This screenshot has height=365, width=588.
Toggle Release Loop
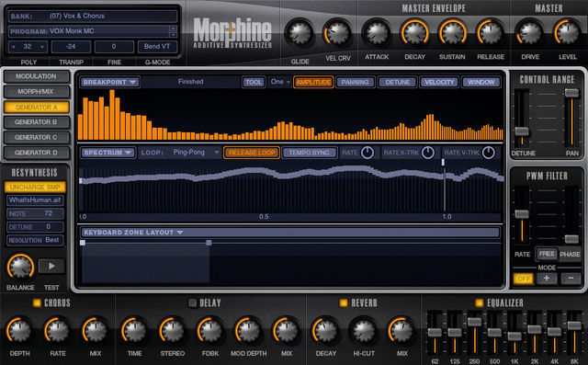click(x=252, y=153)
